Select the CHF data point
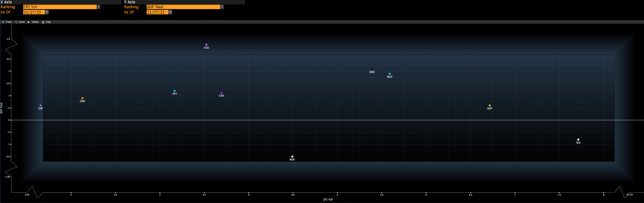The height and width of the screenshot is (203, 644). (x=41, y=105)
